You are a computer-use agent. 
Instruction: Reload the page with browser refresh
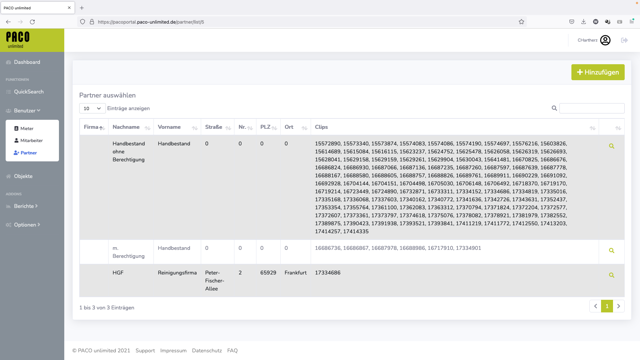tap(32, 22)
